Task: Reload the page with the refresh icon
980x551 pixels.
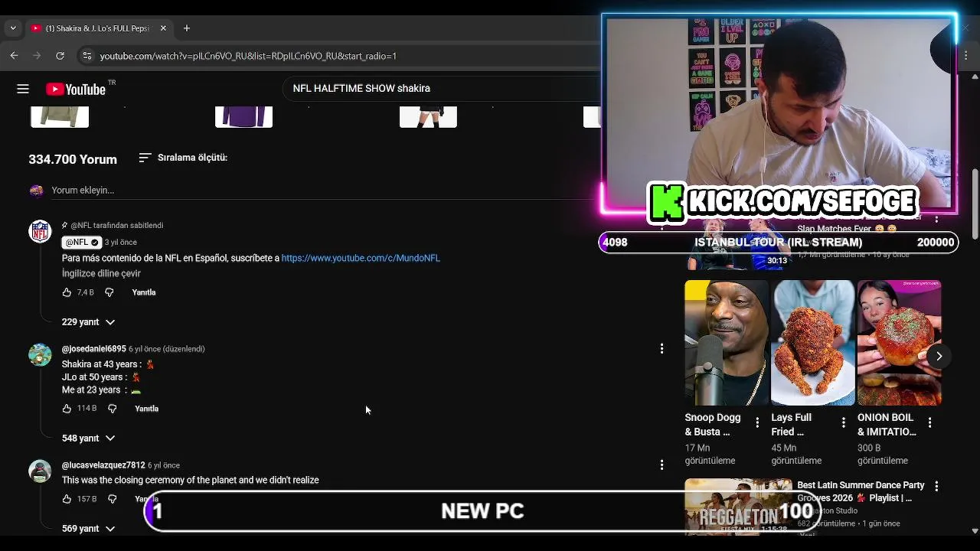Action: pyautogui.click(x=60, y=56)
